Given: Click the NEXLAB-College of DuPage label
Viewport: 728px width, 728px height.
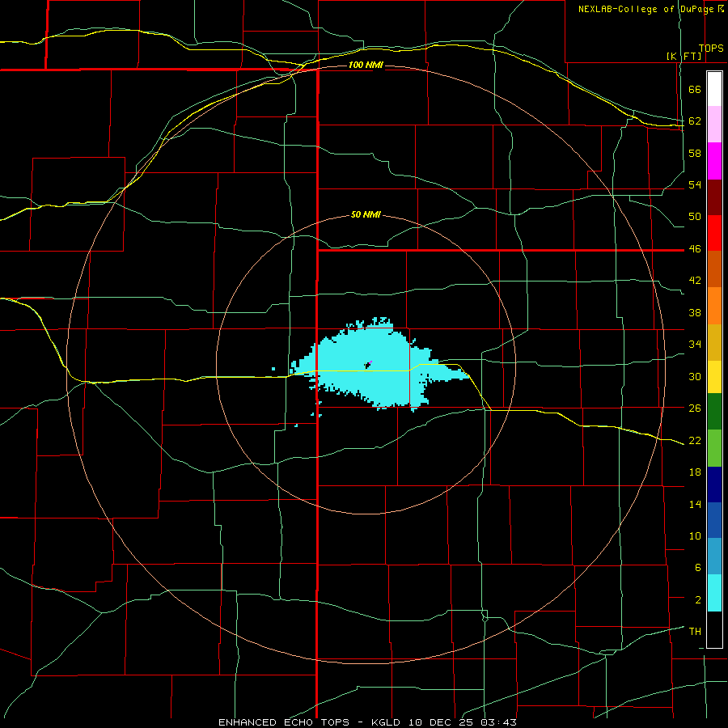Looking at the screenshot, I should 650,9.
